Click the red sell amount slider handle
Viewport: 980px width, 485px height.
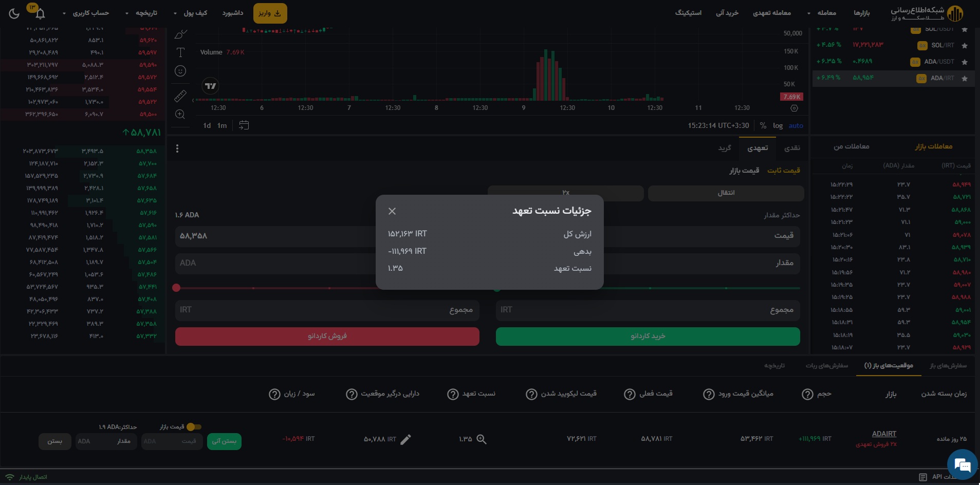point(176,288)
